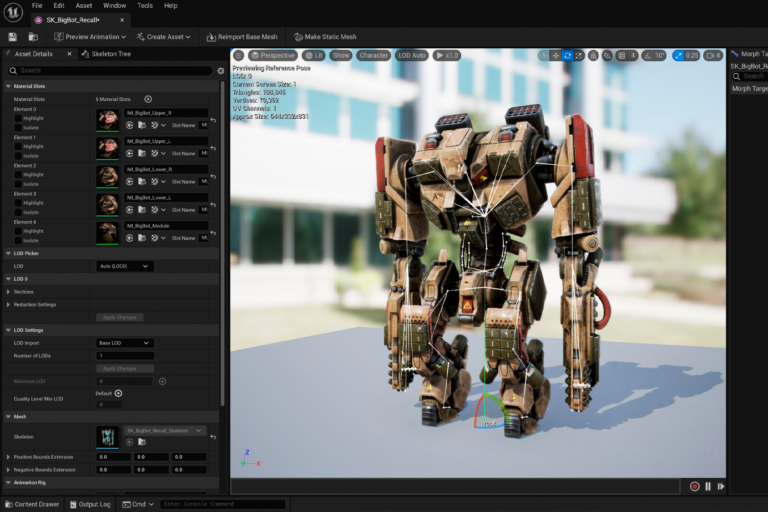Click the Save asset icon
This screenshot has width=768, height=512.
[x=13, y=37]
